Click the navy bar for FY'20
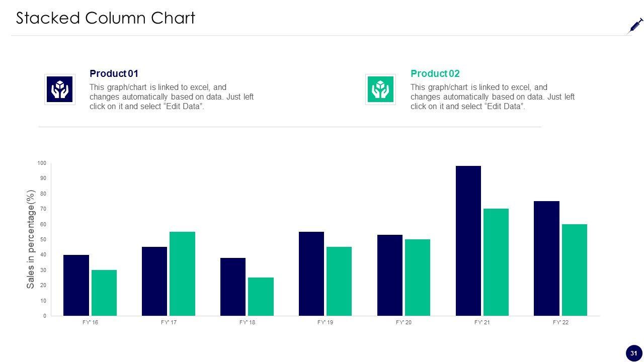This screenshot has height=362, width=644. click(390, 275)
